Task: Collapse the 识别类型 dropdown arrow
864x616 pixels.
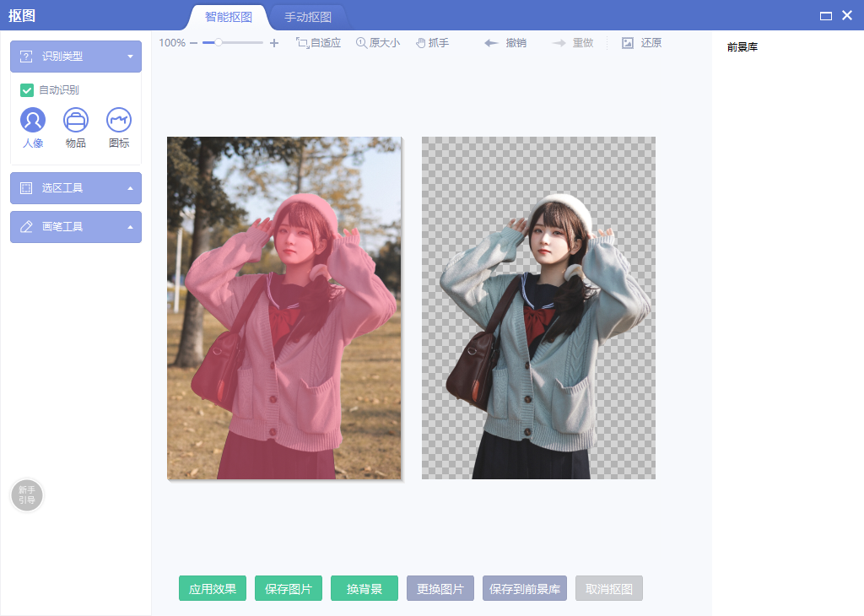Action: pos(130,57)
